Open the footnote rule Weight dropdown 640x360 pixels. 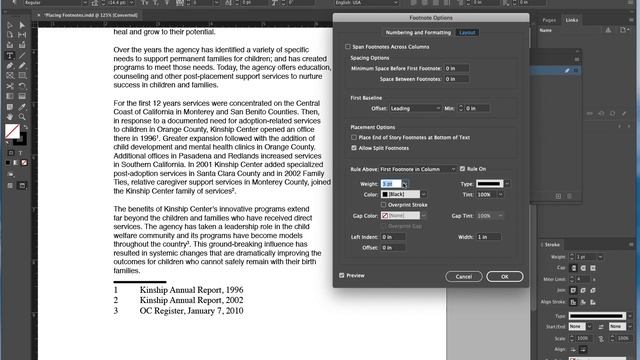coord(404,184)
